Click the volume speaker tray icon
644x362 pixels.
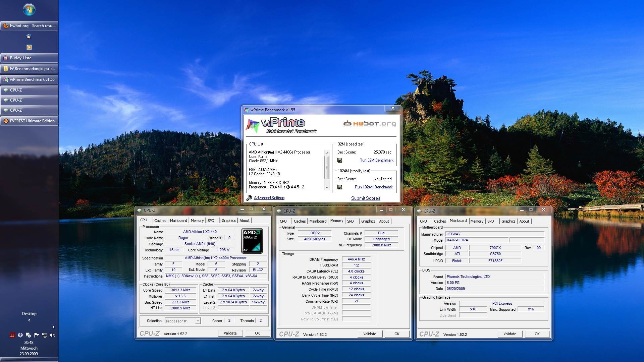(53, 335)
